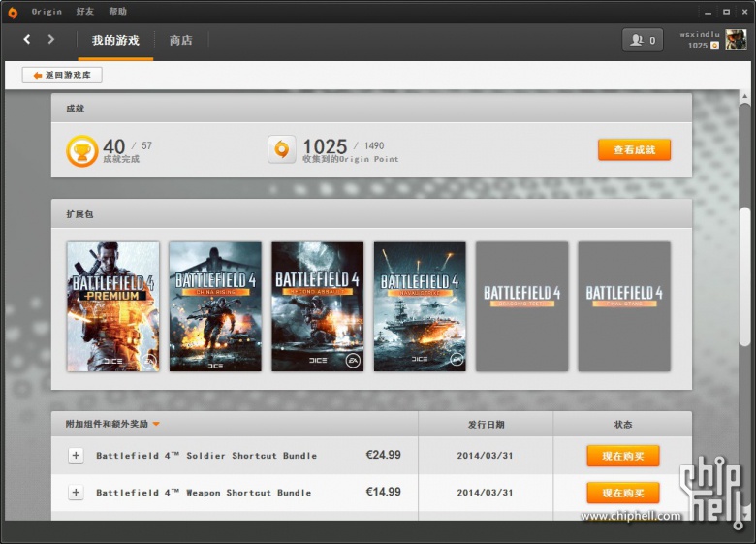Screen dimensions: 756x544
Task: Click the 成就完成 label
Action: (121, 159)
